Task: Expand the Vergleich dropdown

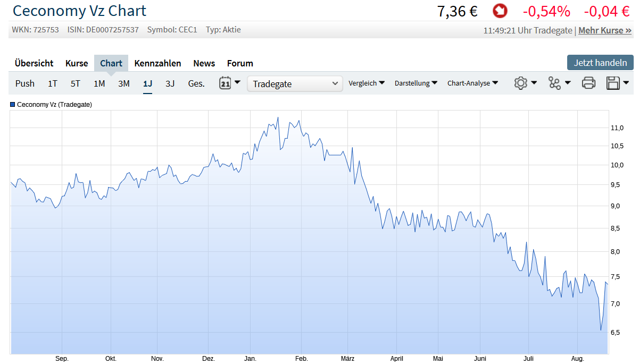Action: [367, 83]
